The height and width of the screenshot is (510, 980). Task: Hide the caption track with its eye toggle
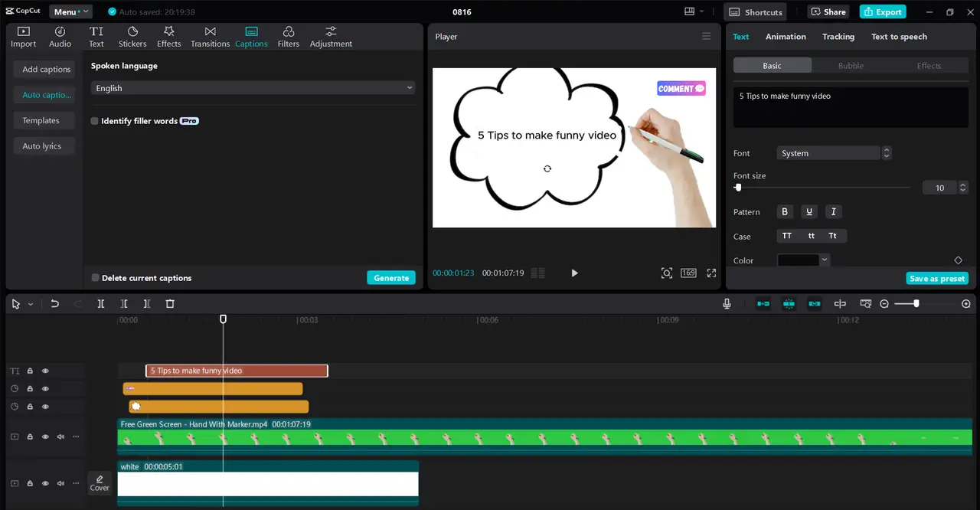click(45, 371)
